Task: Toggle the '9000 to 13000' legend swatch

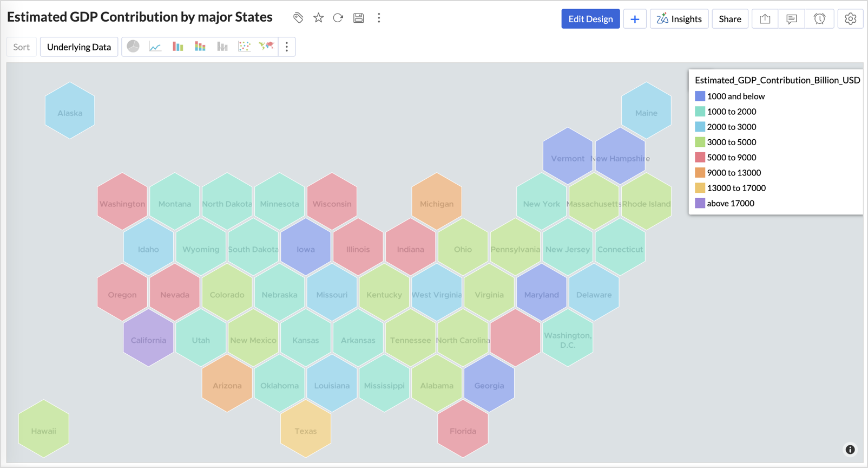Action: 700,173
